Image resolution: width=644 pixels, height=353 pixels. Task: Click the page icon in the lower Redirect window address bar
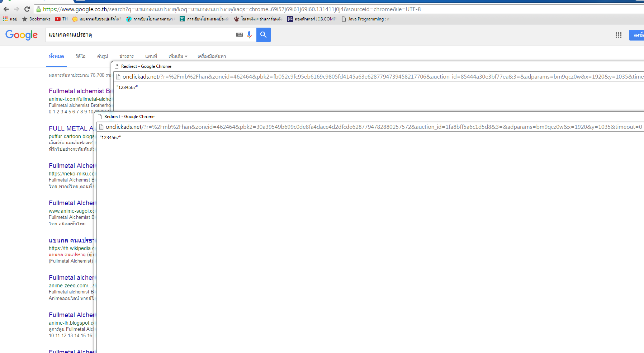pyautogui.click(x=101, y=127)
